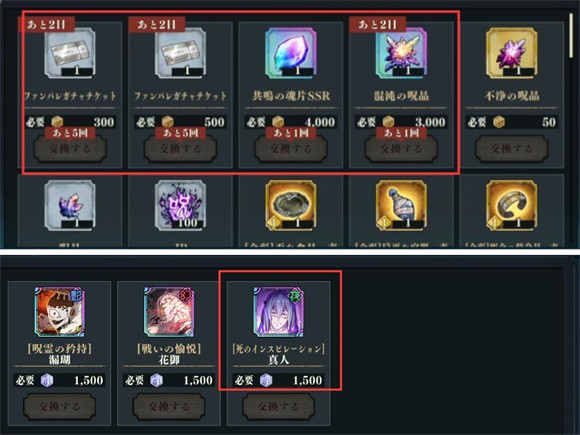
Task: Click 交換する under 不浄の呪晶
Action: [x=512, y=149]
